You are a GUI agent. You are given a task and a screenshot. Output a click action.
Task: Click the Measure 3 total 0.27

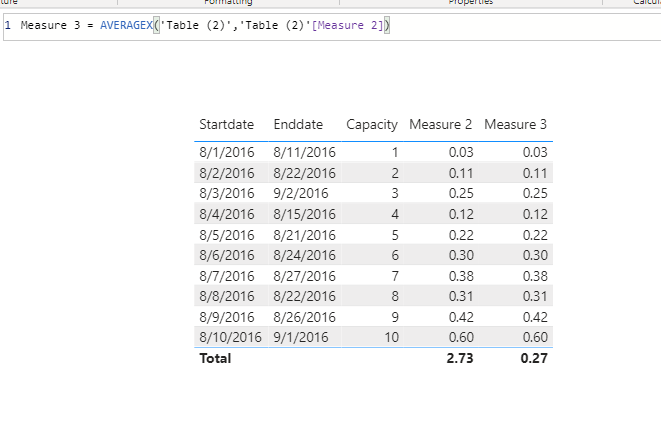click(534, 359)
